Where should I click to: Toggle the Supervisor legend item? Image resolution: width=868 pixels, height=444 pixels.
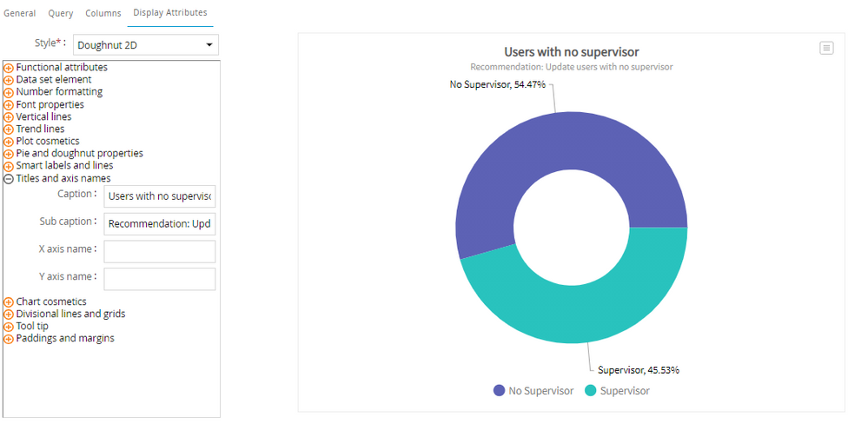coord(617,391)
